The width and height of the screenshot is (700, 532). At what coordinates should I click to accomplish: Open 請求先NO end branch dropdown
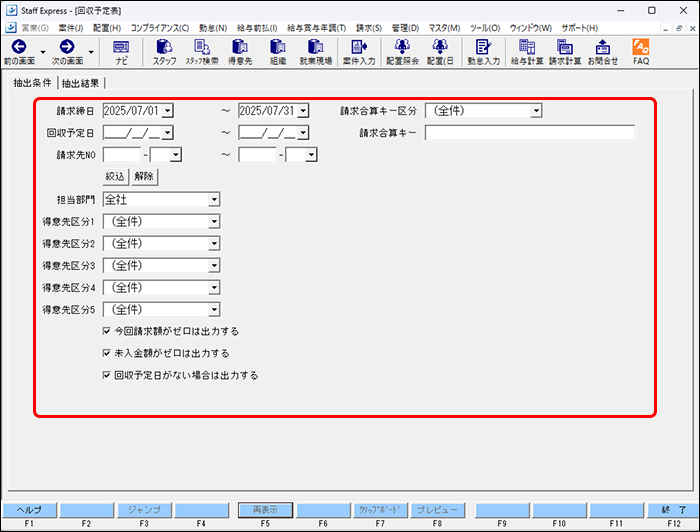(311, 155)
